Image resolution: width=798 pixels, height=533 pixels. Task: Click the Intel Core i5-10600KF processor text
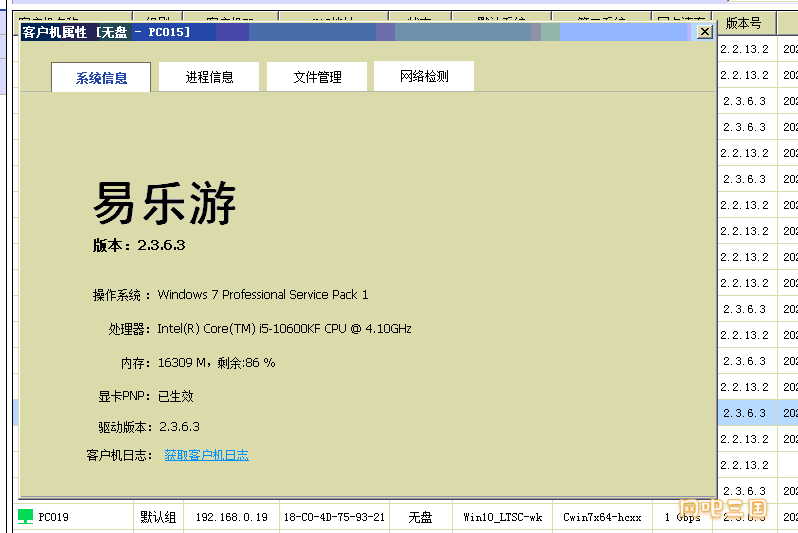point(284,329)
